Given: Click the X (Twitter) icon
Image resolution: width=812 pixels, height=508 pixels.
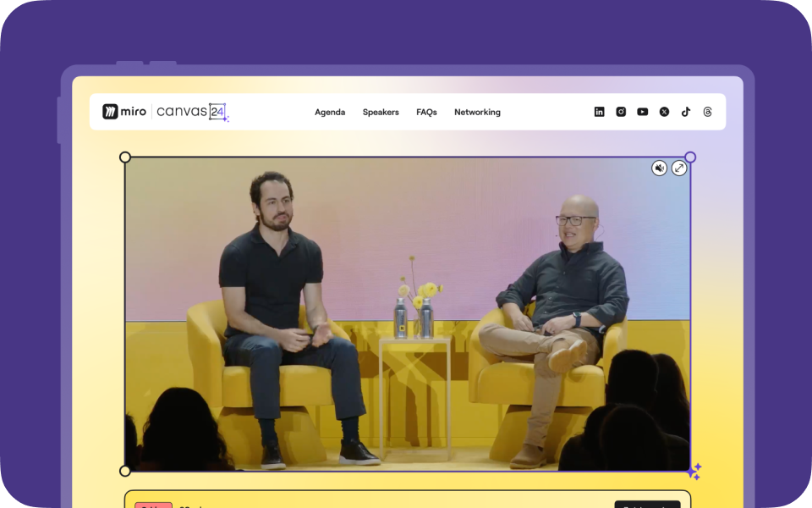Looking at the screenshot, I should pos(665,112).
